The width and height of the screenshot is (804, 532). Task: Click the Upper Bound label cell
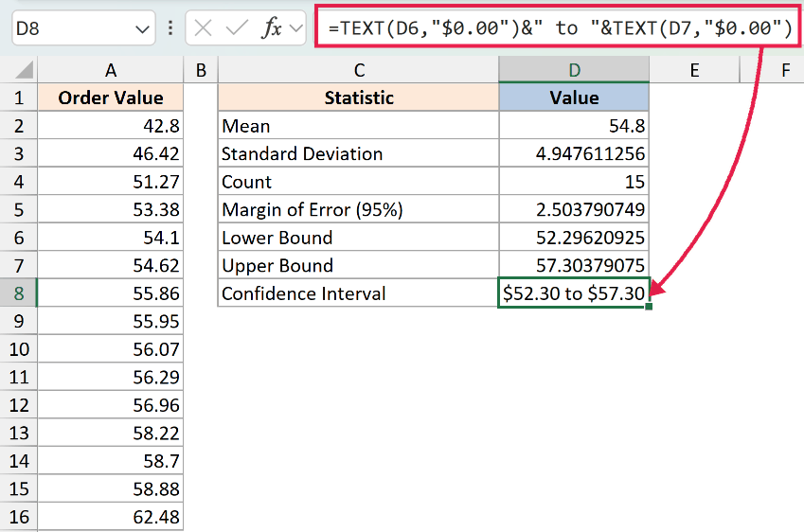pyautogui.click(x=358, y=265)
